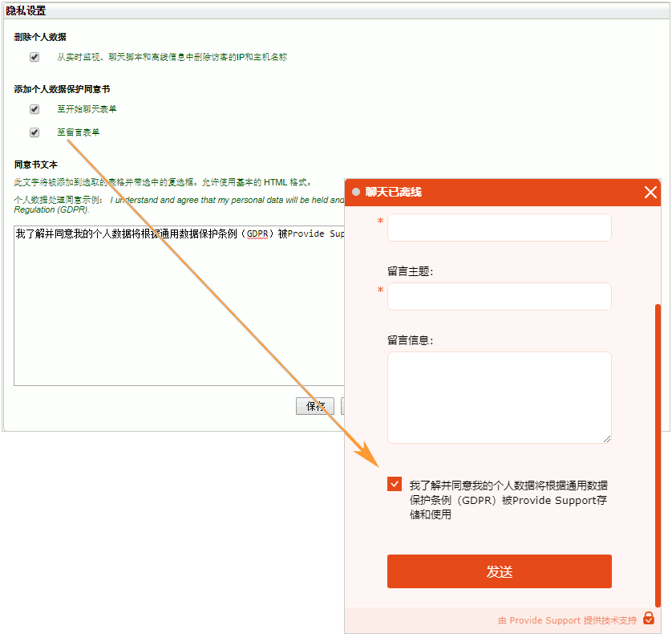Click the 删除个人数据 section title
Viewport: 672px width, 642px height.
(x=40, y=37)
